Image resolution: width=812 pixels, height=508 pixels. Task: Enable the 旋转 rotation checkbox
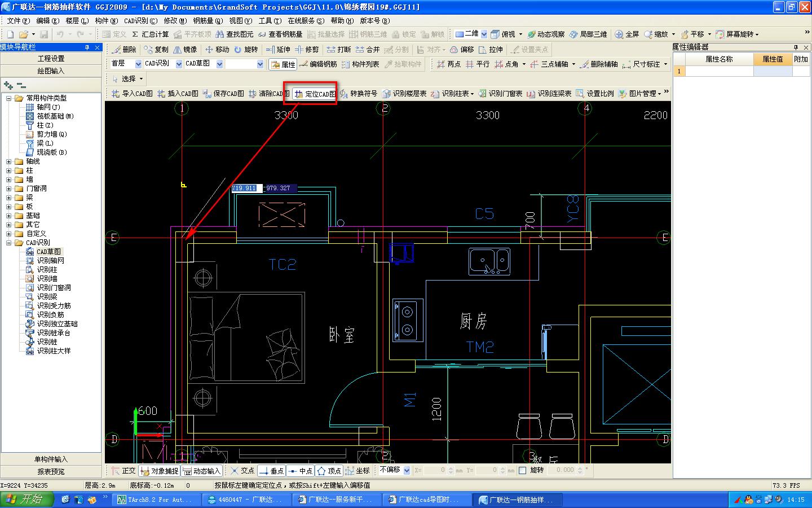523,470
